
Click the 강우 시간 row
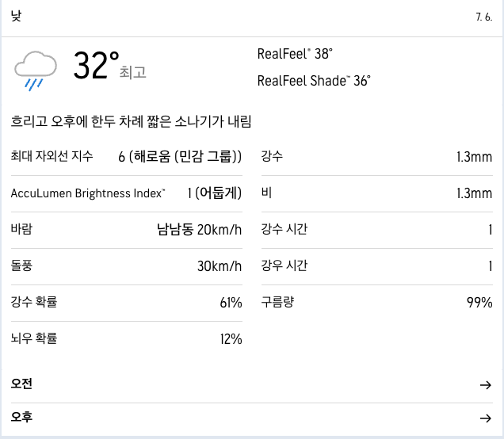click(377, 265)
